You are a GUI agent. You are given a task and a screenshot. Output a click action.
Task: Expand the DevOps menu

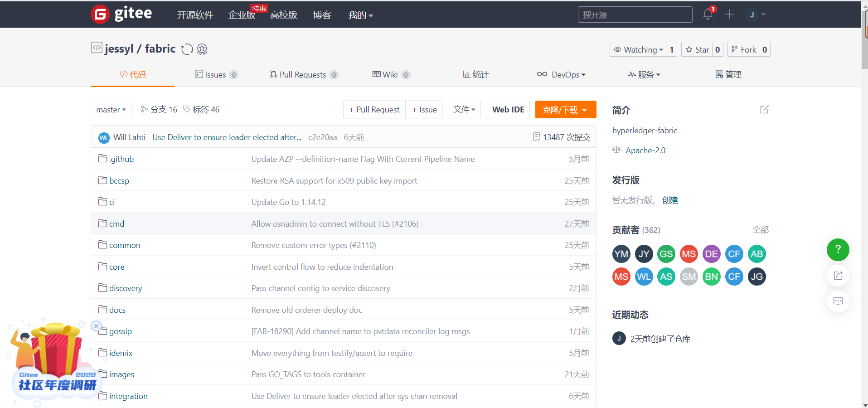[x=561, y=74]
